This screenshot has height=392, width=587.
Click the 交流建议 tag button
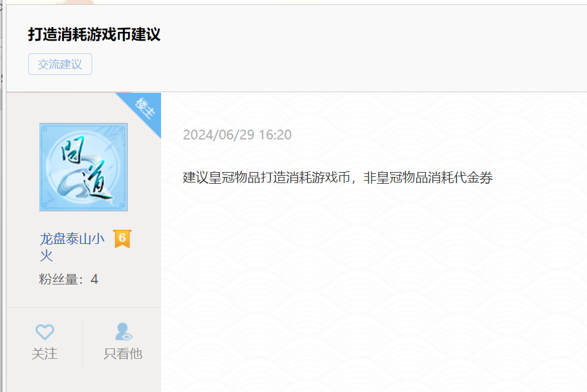[x=60, y=65]
